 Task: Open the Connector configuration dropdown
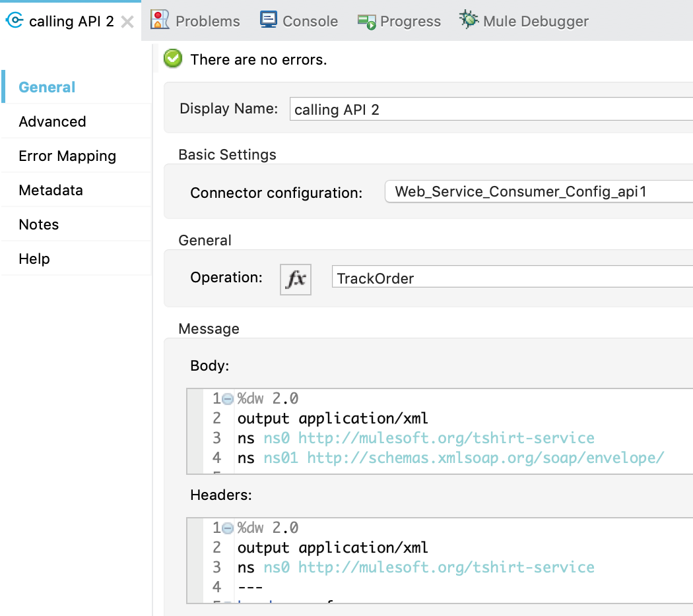(538, 192)
